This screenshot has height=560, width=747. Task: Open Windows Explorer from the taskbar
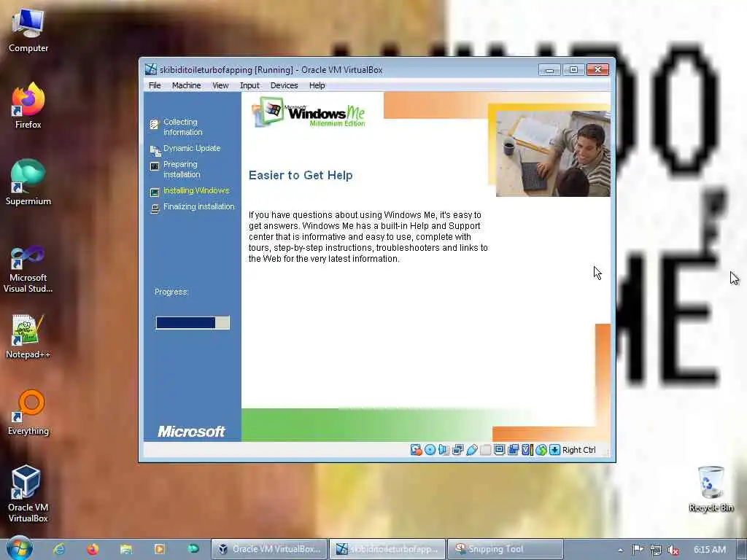pyautogui.click(x=125, y=549)
